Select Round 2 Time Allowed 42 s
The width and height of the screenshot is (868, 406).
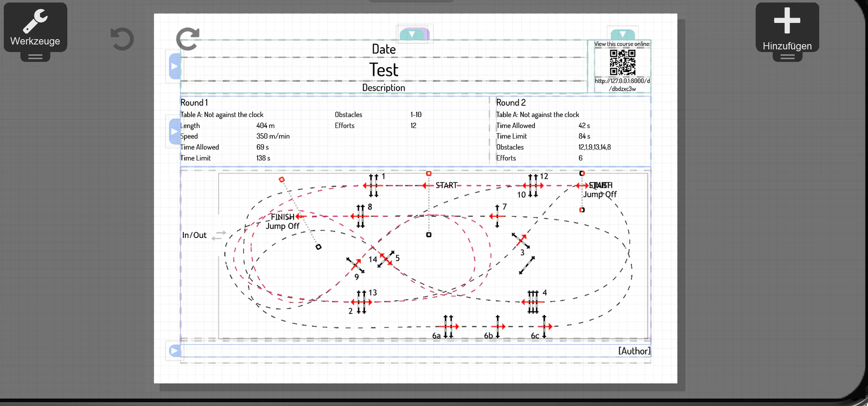point(584,126)
